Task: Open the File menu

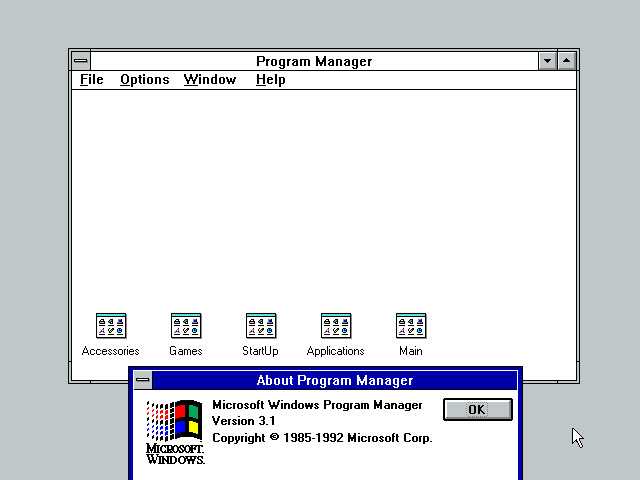Action: (92, 80)
